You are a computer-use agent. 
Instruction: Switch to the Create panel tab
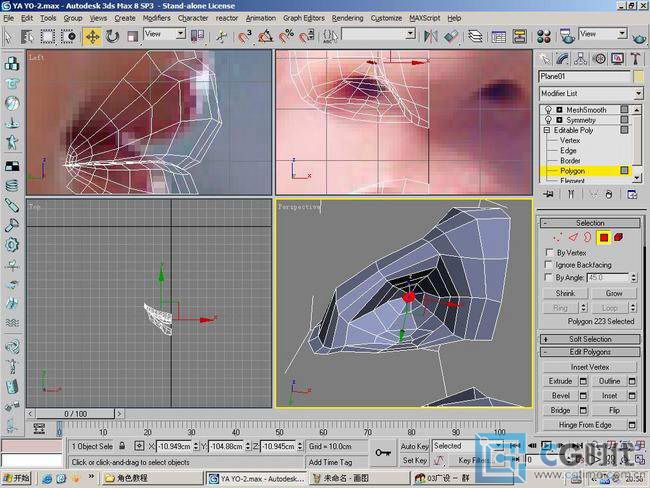tap(545, 59)
